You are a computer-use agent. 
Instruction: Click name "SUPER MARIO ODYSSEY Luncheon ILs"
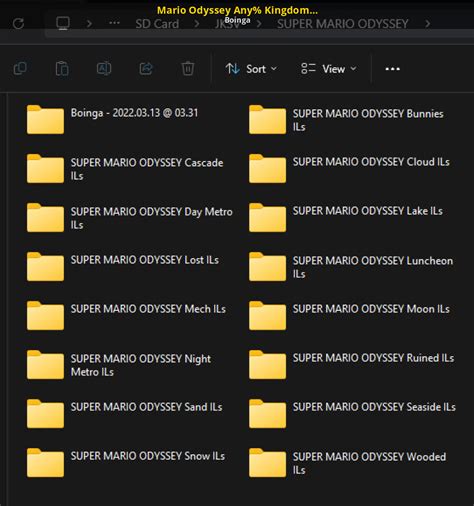click(373, 267)
